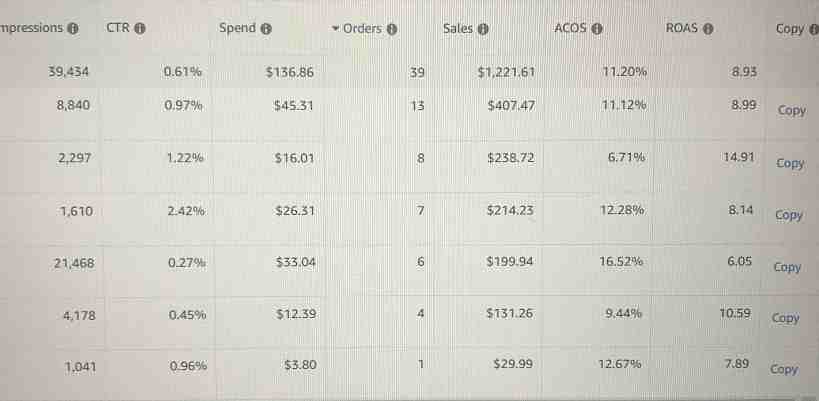Click the info icon next to CTR
819x401 pixels.
139,29
